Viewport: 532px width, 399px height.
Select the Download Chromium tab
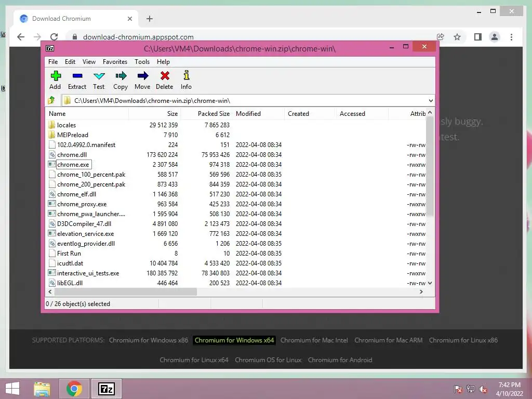76,19
